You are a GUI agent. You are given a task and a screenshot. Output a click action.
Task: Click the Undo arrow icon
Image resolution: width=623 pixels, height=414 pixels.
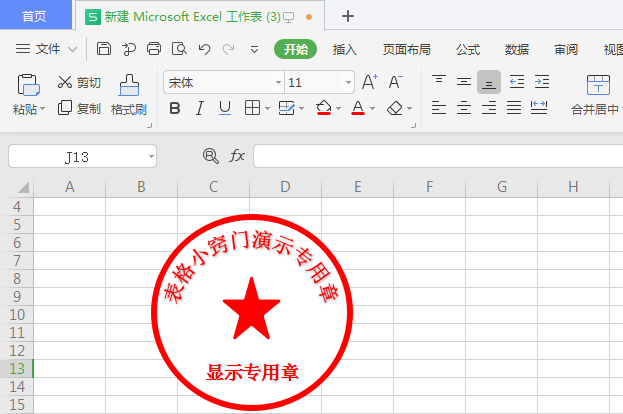(x=204, y=48)
